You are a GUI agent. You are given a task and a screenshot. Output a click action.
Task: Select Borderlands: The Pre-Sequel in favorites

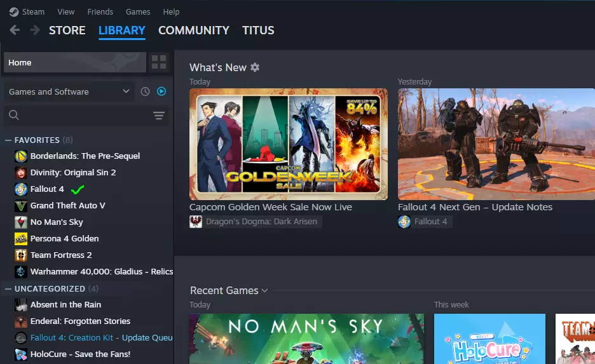[x=85, y=156]
